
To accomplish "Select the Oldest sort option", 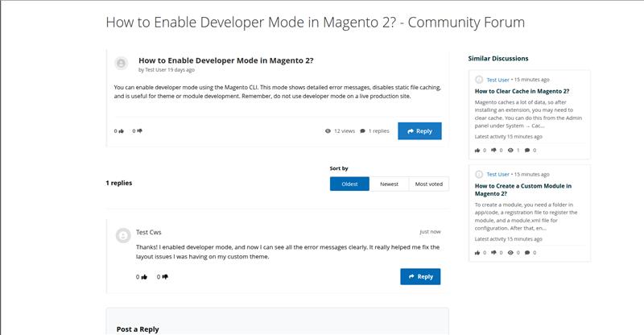I will [x=349, y=184].
